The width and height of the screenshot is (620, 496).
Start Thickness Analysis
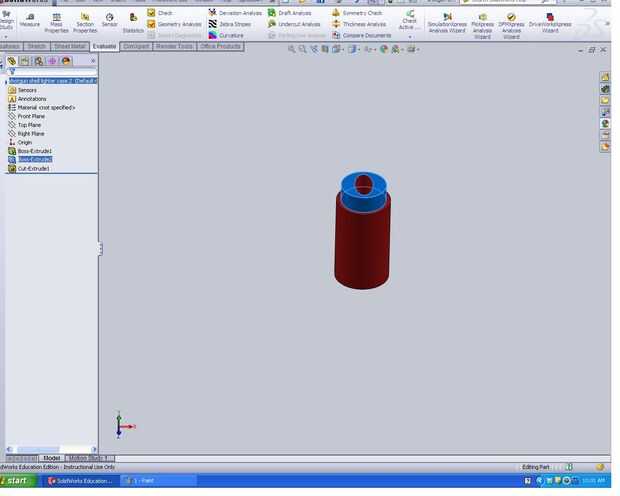coord(359,24)
